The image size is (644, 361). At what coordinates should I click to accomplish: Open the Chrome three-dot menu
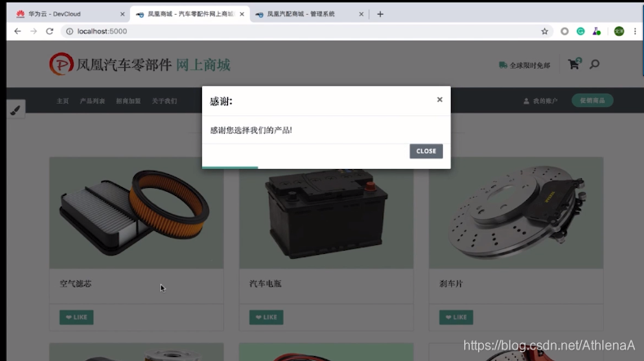(x=635, y=31)
